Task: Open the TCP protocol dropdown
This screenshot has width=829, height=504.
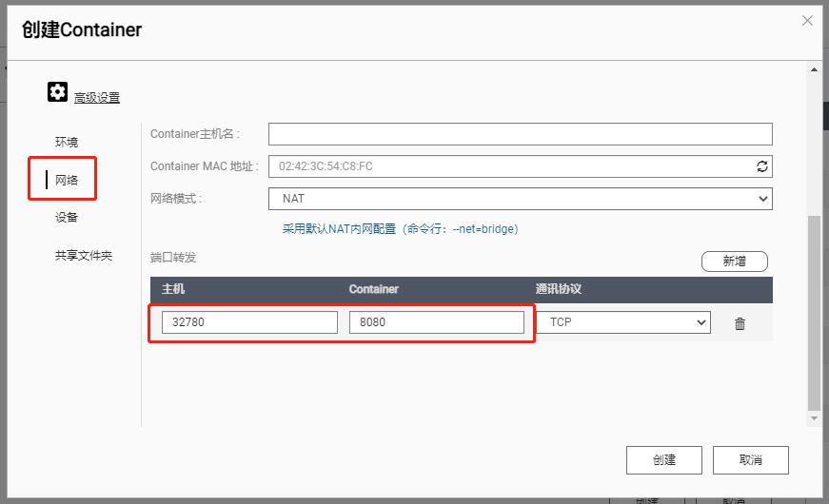Action: click(623, 322)
